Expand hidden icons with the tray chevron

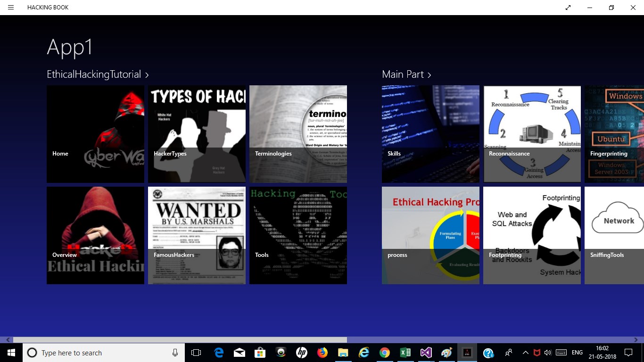[x=525, y=353]
